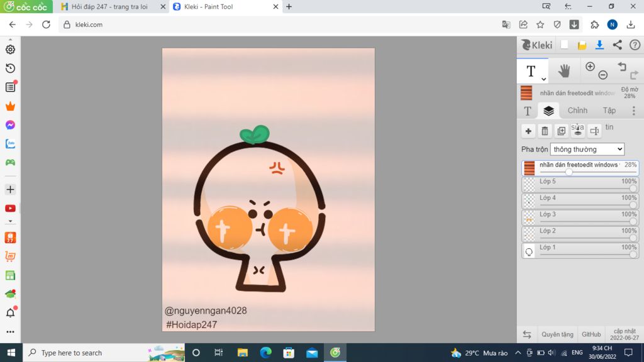
Task: Open the Chỉnh sửa tab
Action: pyautogui.click(x=577, y=111)
